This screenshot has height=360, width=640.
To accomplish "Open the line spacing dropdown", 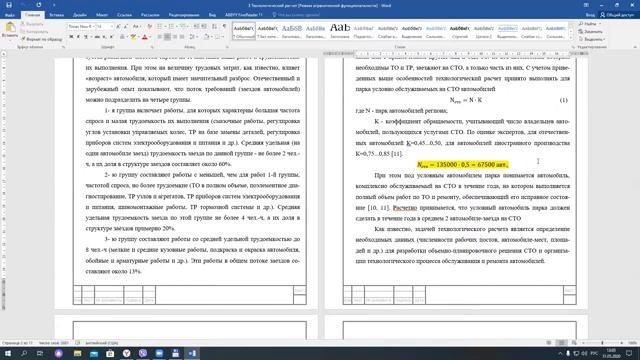I will [193, 37].
